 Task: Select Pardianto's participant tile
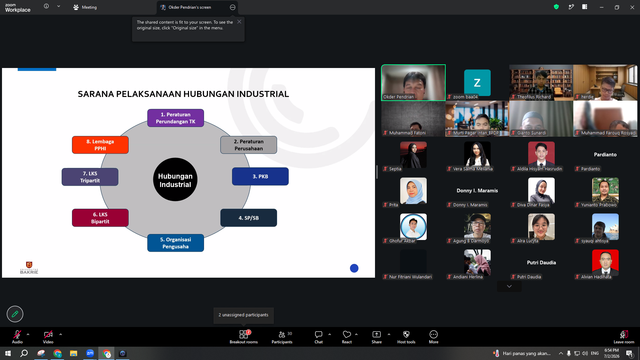pos(605,156)
